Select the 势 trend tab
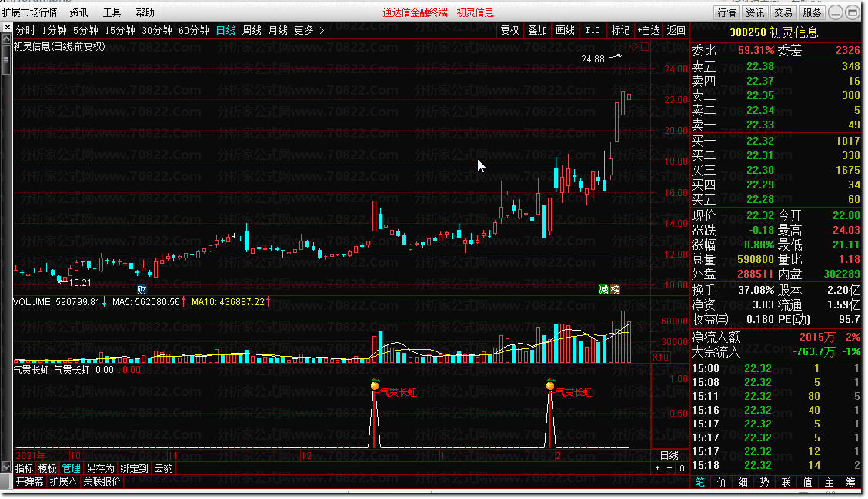The image size is (868, 499). point(764,482)
